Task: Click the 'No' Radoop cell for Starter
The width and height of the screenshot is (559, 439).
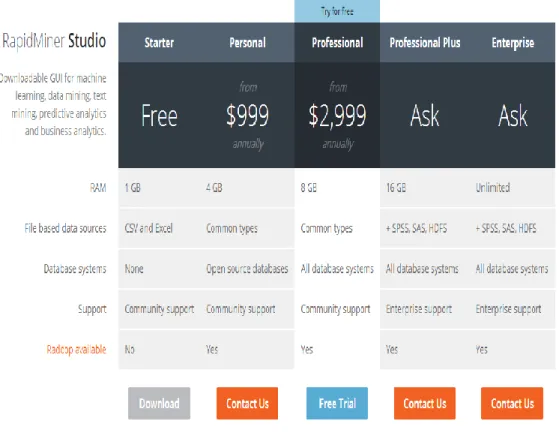Action: (129, 349)
